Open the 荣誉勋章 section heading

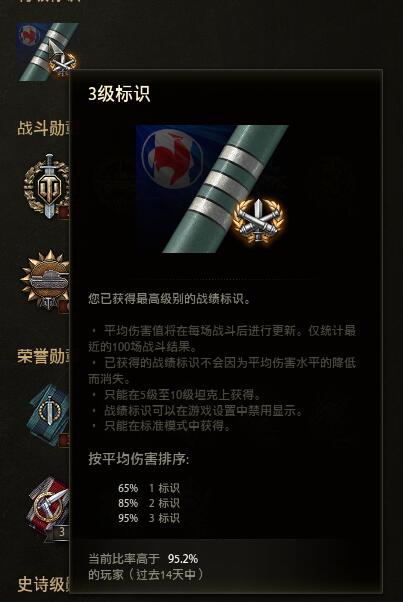pyautogui.click(x=43, y=356)
